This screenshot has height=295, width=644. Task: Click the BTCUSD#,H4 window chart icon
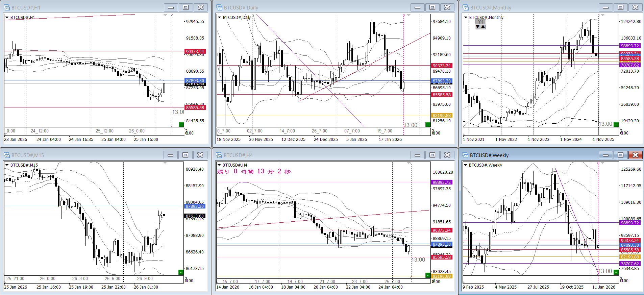(x=219, y=155)
